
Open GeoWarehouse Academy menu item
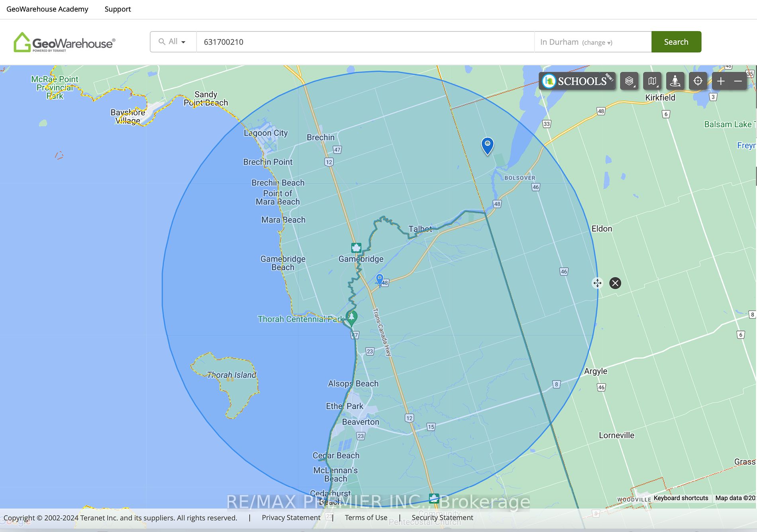coord(47,9)
